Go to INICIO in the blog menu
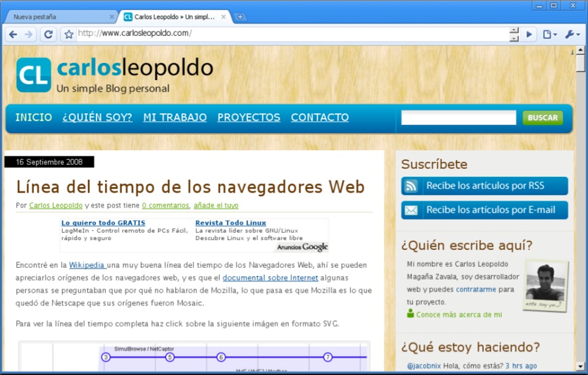The height and width of the screenshot is (375, 588). (34, 118)
